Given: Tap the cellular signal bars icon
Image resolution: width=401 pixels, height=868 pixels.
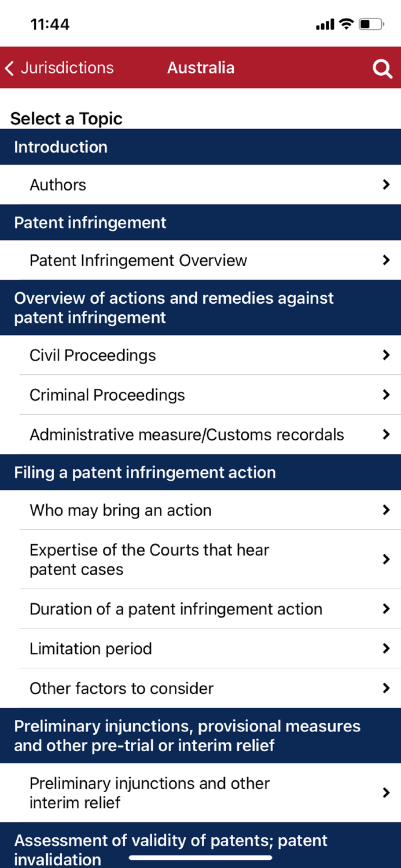Looking at the screenshot, I should coord(325,25).
